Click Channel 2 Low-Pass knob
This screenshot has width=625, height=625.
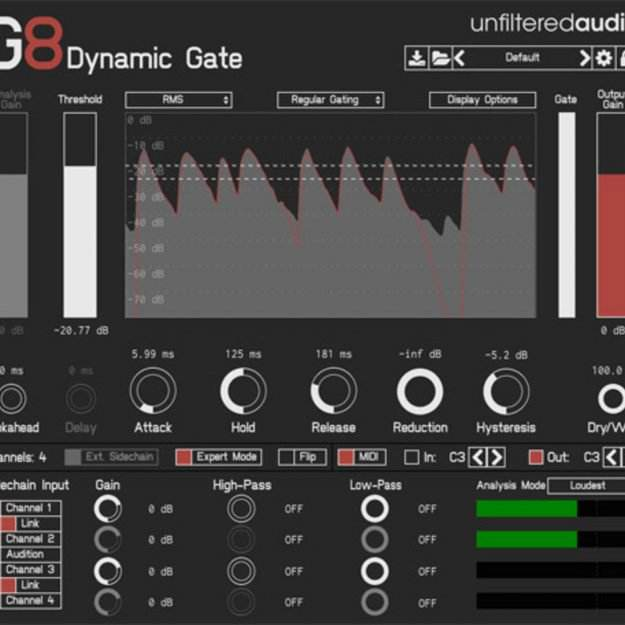click(375, 540)
